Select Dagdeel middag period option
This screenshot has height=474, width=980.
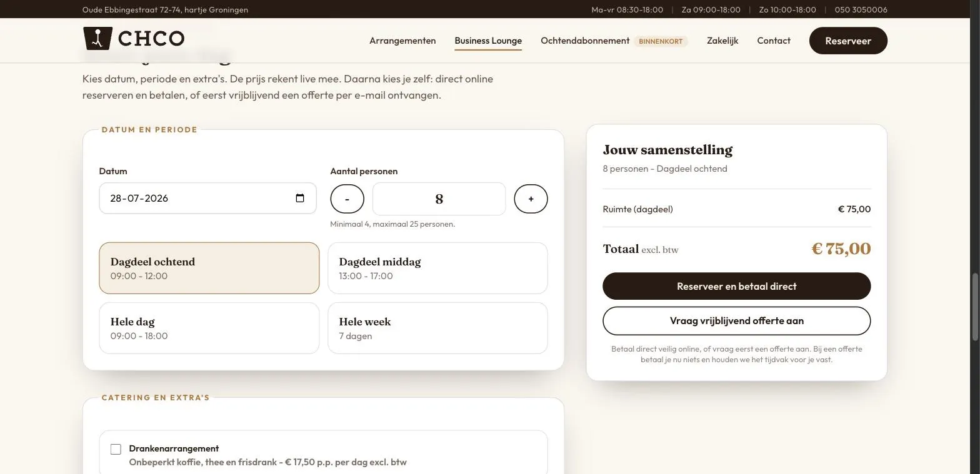coord(437,268)
